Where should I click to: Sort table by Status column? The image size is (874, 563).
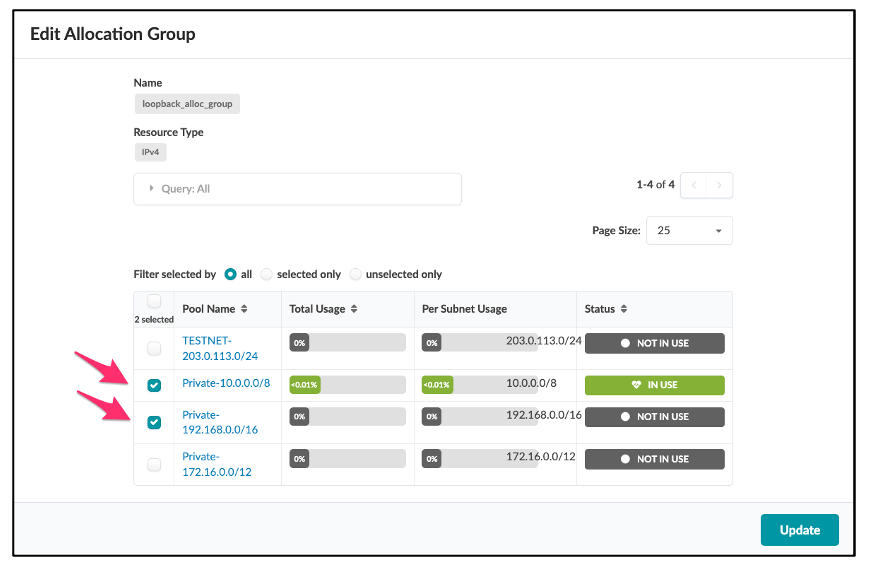click(x=623, y=309)
